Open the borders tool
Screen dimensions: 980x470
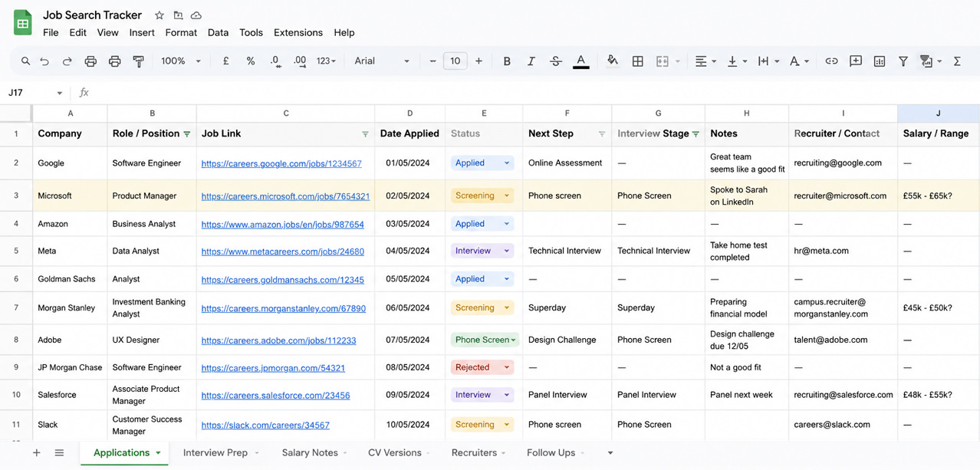pyautogui.click(x=637, y=61)
